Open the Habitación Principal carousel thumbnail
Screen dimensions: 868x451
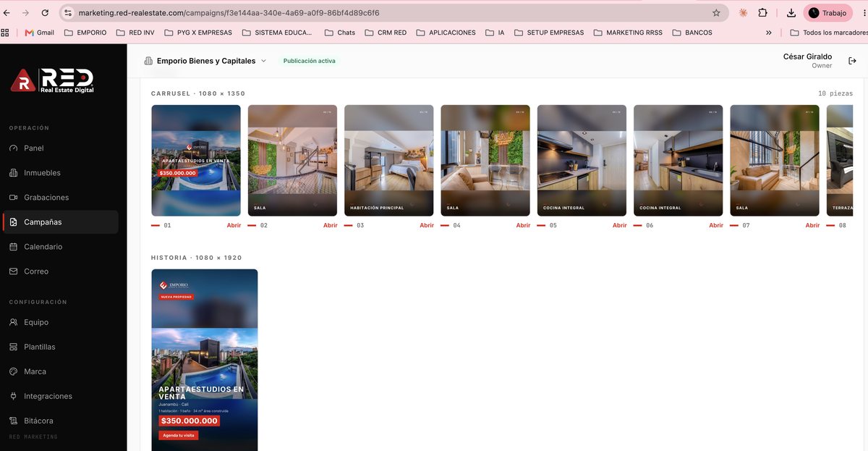tap(389, 160)
